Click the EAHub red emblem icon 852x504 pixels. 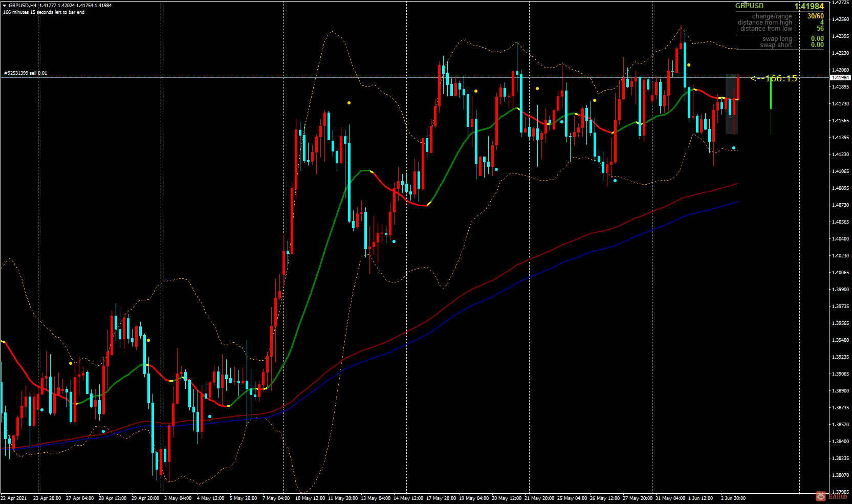[x=821, y=496]
